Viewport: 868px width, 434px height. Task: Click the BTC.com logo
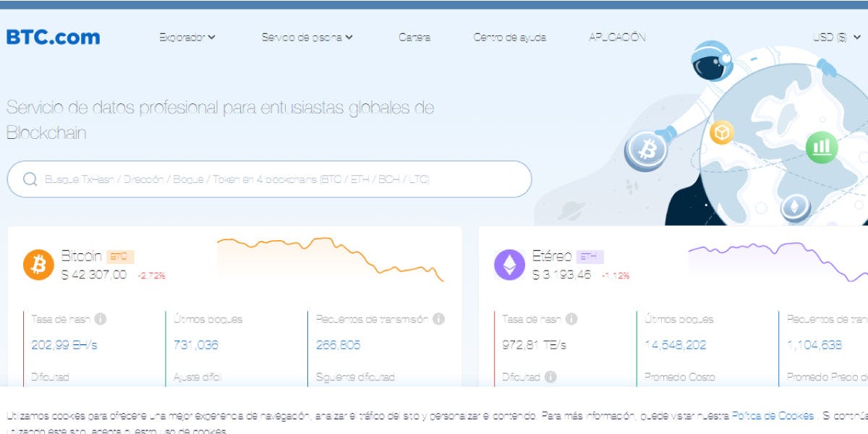click(53, 37)
